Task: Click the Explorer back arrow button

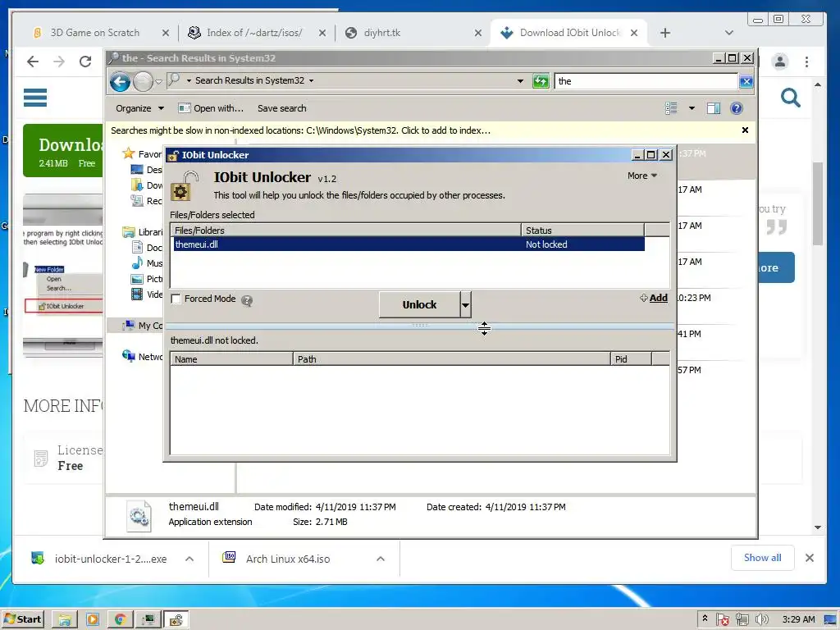Action: coord(120,82)
